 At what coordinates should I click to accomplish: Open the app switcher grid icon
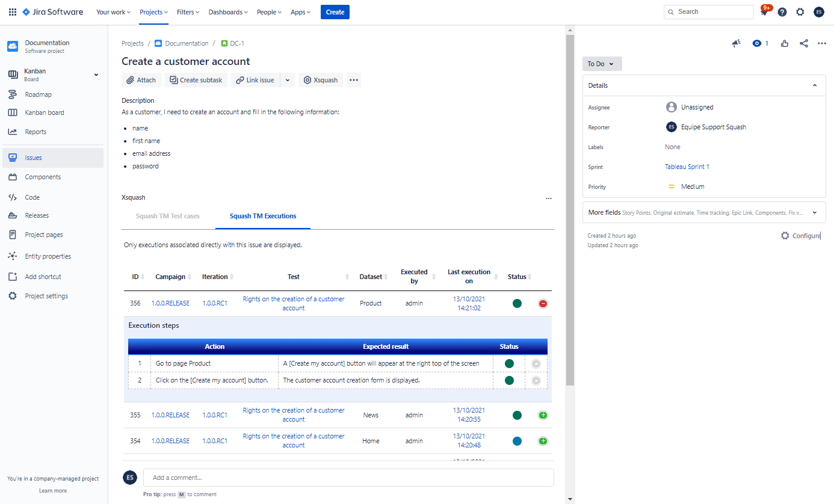coord(13,12)
